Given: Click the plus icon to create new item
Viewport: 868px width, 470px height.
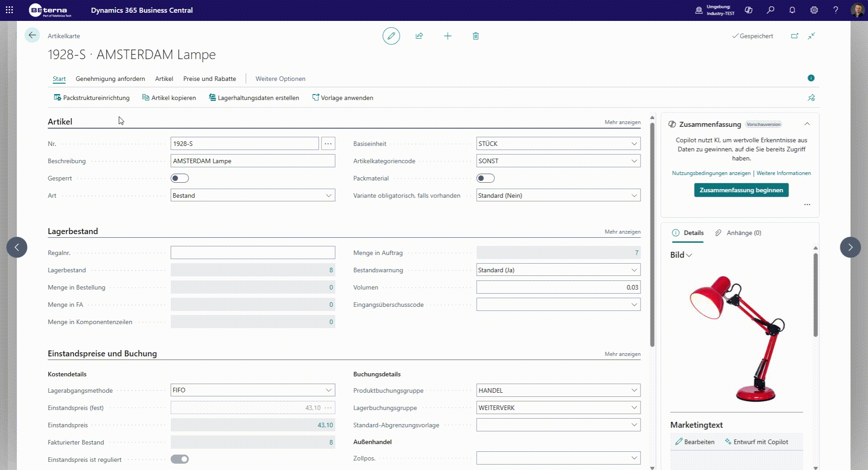Looking at the screenshot, I should point(448,36).
